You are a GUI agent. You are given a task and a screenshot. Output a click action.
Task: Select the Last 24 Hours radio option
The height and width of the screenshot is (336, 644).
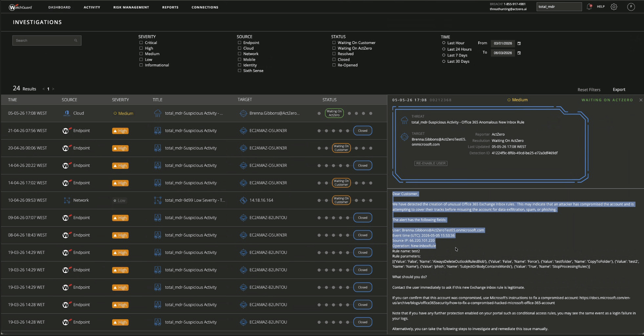click(444, 49)
